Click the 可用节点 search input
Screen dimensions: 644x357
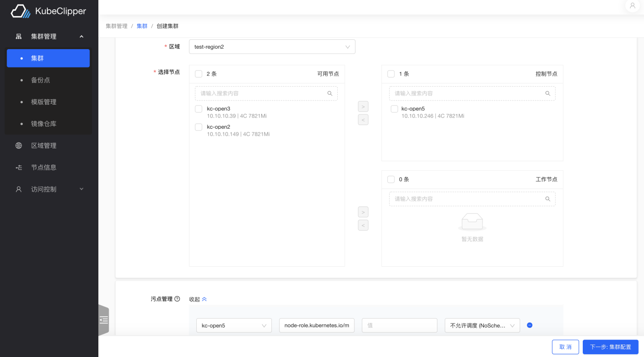point(266,93)
